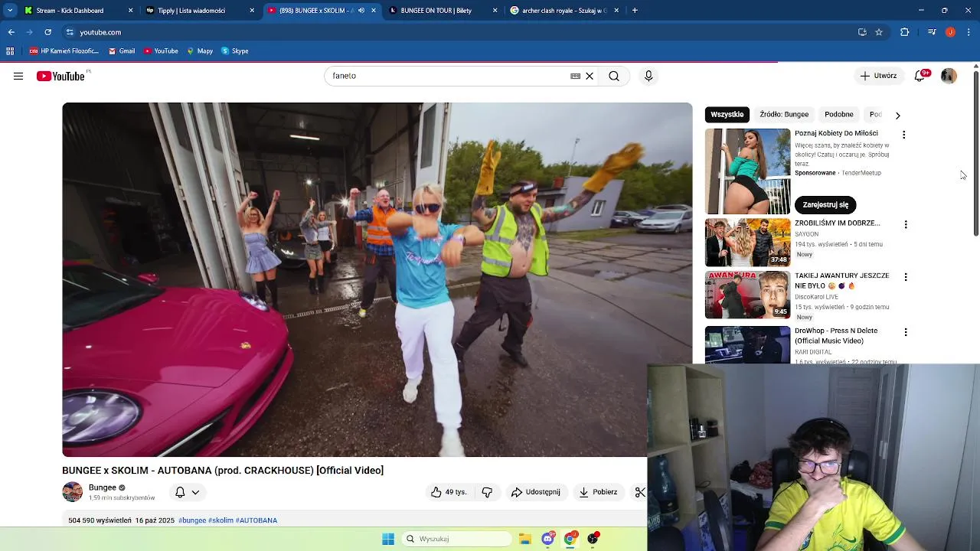Open Chrome three-dot menu
Viewport: 980px width, 551px height.
tap(969, 32)
